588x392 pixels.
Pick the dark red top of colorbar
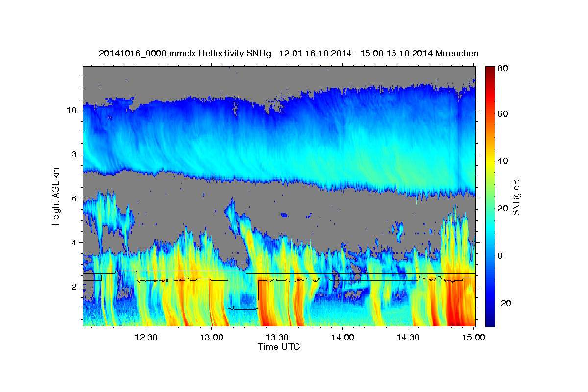490,70
